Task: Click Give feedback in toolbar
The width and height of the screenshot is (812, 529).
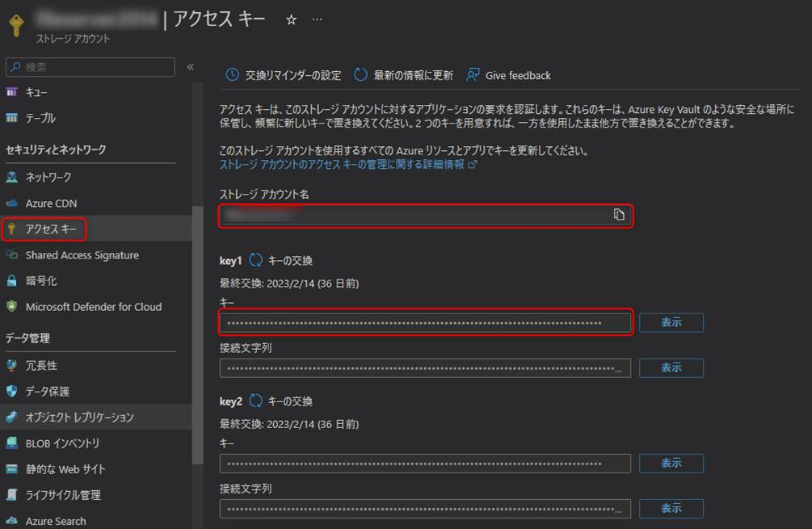Action: point(508,75)
